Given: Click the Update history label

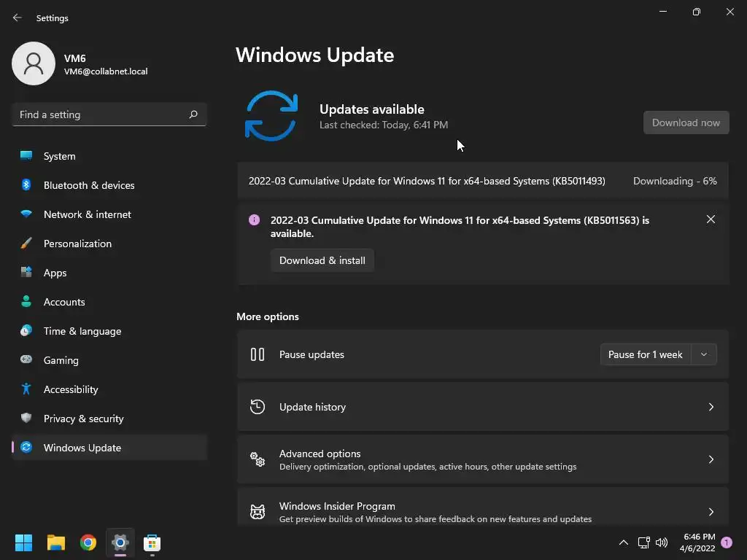Looking at the screenshot, I should tap(312, 407).
